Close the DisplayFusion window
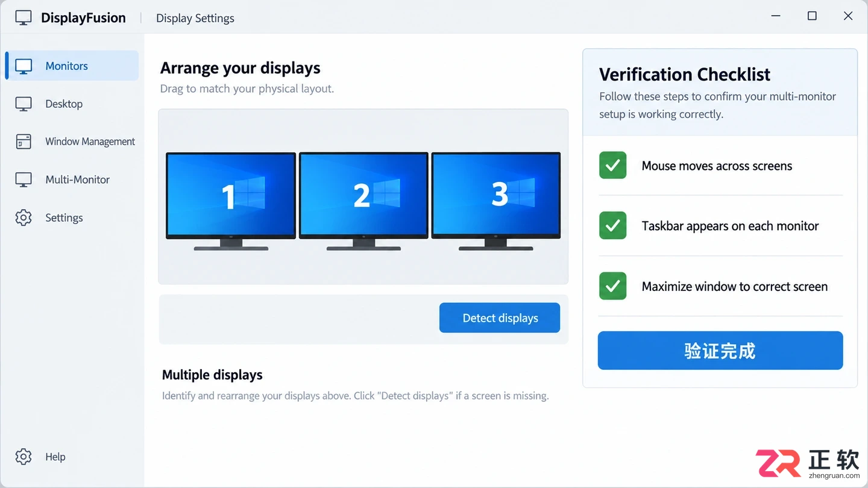Image resolution: width=868 pixels, height=488 pixels. coord(848,16)
